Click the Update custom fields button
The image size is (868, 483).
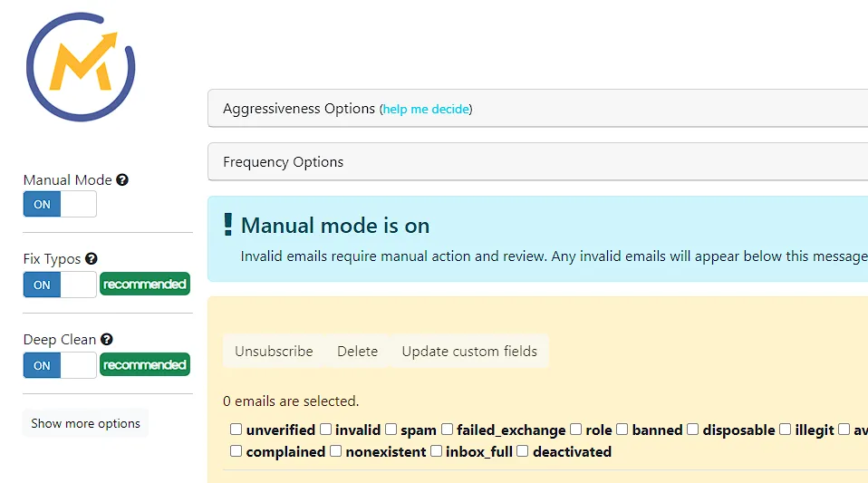[469, 352]
